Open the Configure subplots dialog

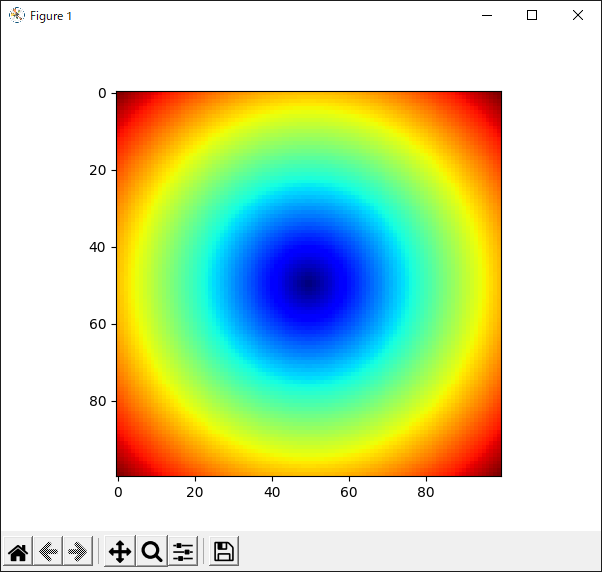(x=183, y=551)
